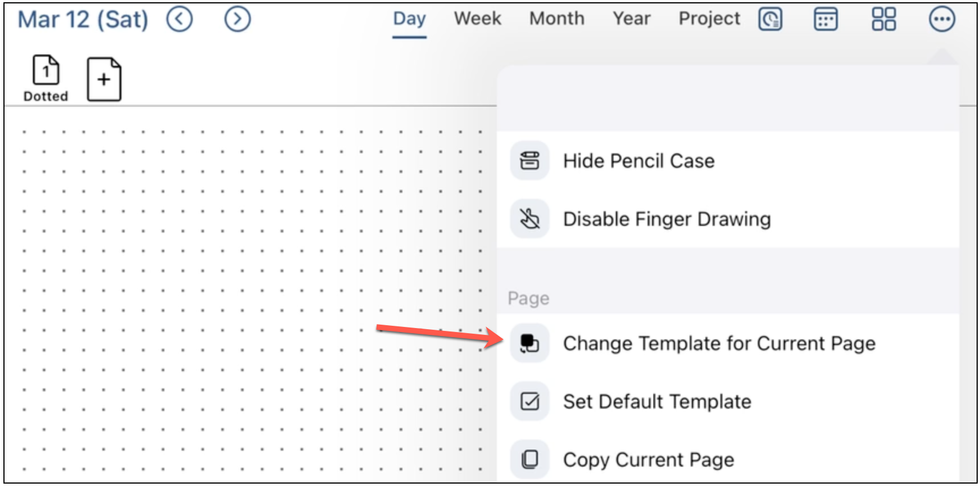Image resolution: width=980 pixels, height=487 pixels.
Task: Choose Change Template for Current Page
Action: pyautogui.click(x=719, y=343)
